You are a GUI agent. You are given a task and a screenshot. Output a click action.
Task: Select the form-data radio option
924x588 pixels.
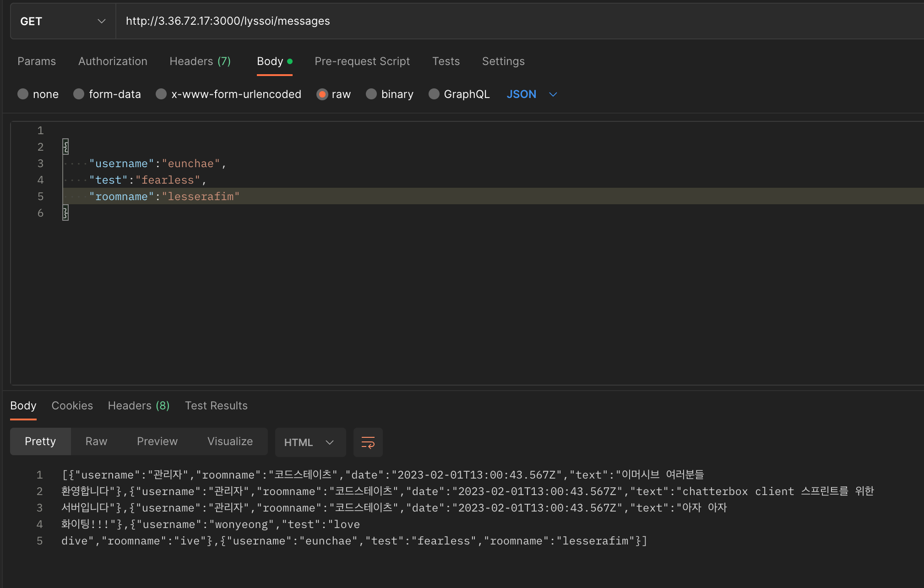tap(79, 94)
